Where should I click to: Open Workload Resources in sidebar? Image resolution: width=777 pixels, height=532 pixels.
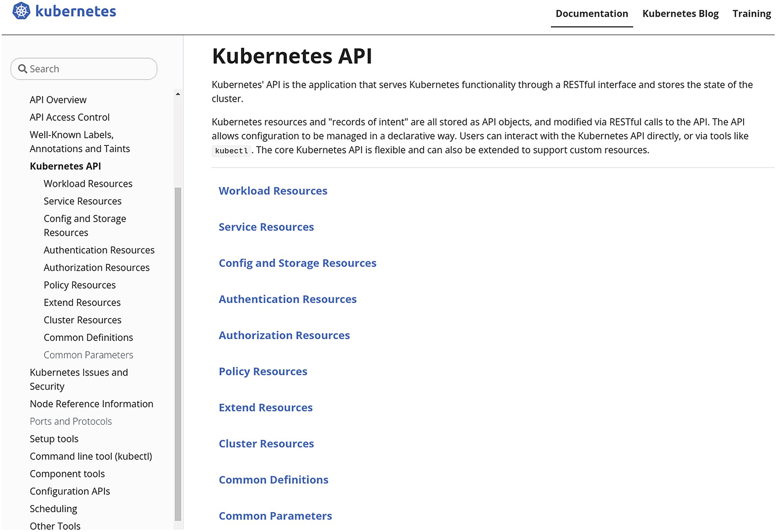88,184
